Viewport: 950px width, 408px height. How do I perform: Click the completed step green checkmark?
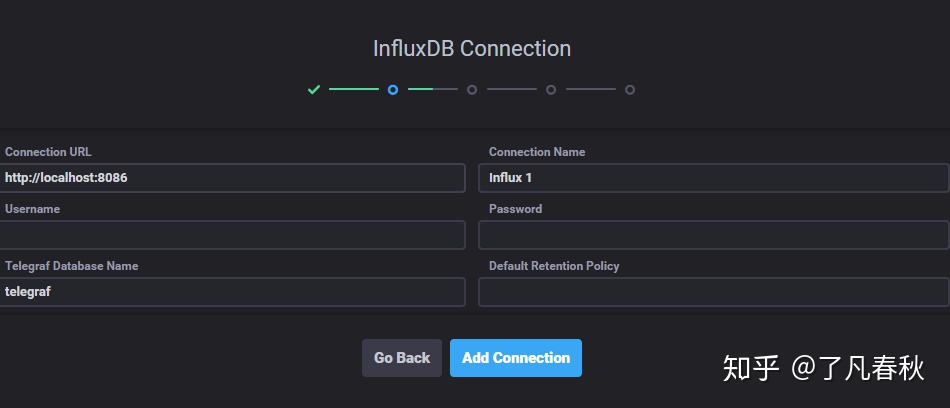tap(314, 90)
